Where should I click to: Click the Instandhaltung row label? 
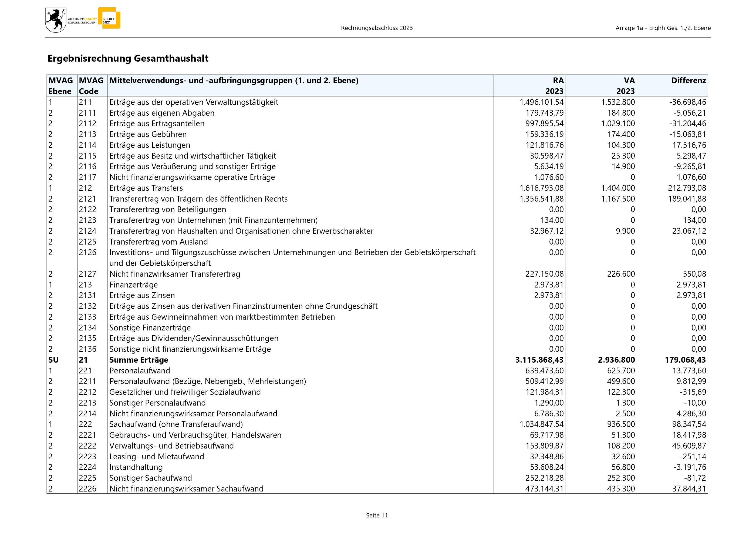(136, 467)
